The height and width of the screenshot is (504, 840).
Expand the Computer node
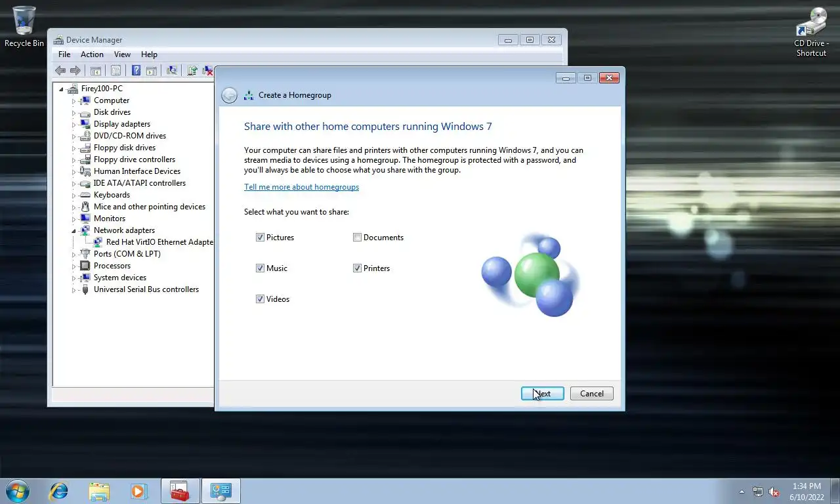click(73, 101)
